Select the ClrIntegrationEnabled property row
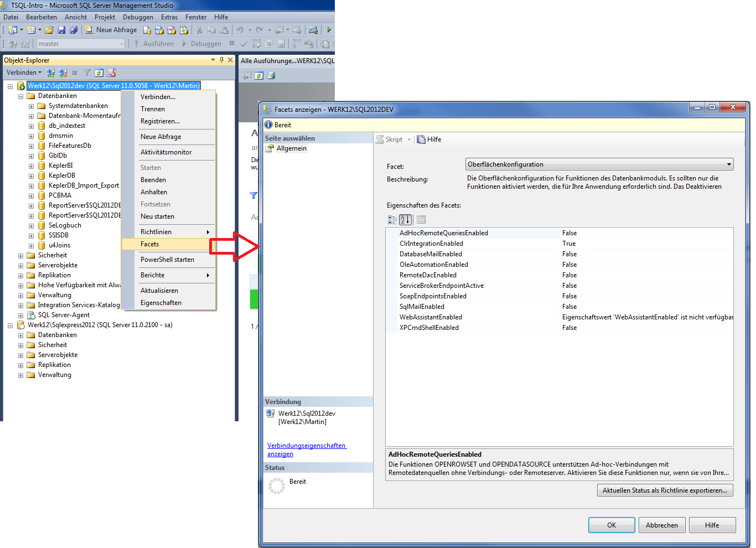The image size is (756, 548). click(x=560, y=244)
